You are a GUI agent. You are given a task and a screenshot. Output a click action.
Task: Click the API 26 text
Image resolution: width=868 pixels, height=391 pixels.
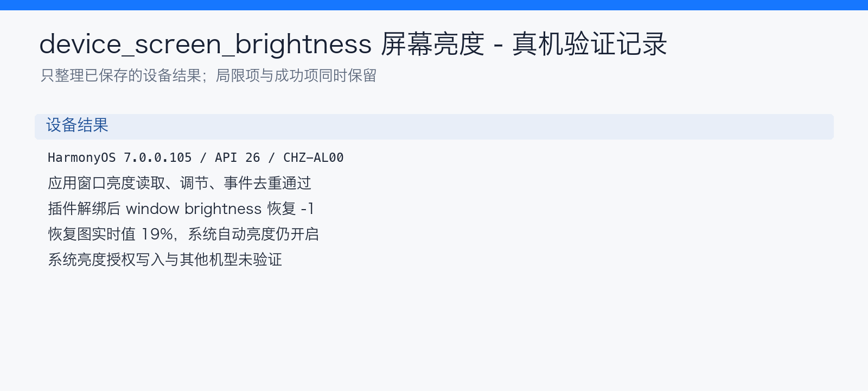click(238, 157)
